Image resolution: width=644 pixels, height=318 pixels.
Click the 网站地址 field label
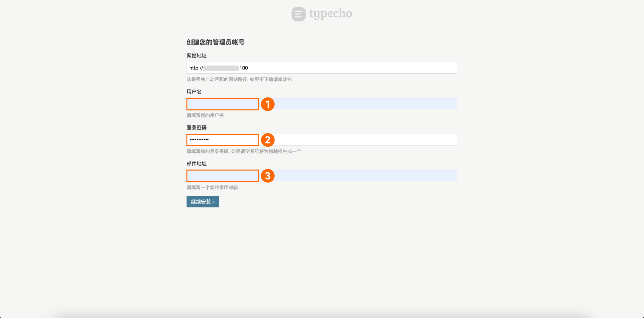point(196,56)
